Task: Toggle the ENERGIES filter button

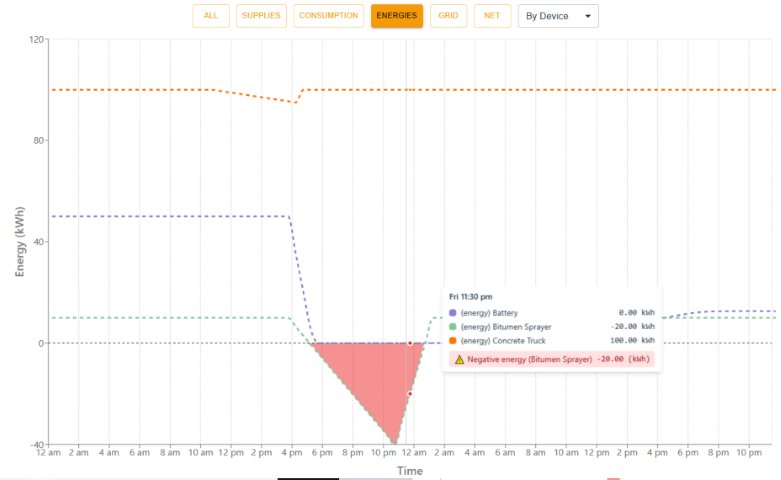Action: (396, 16)
